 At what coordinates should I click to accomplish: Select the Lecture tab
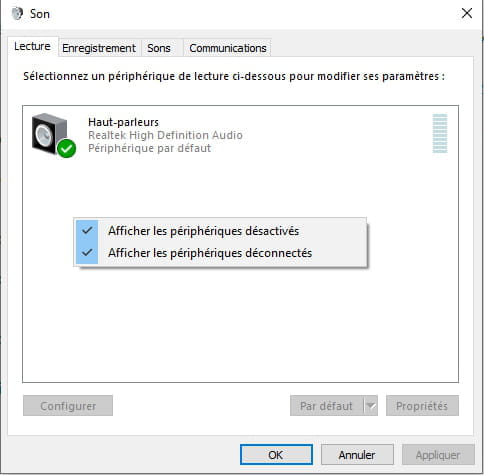(32, 46)
